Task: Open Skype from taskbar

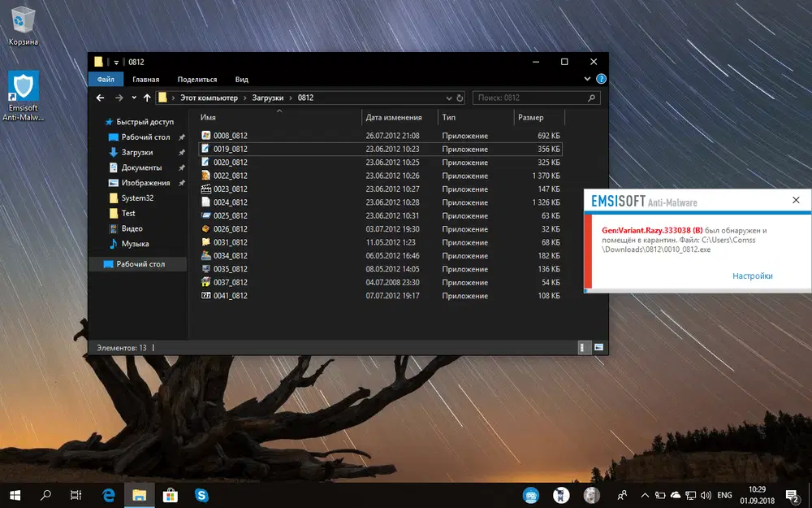Action: pos(201,496)
